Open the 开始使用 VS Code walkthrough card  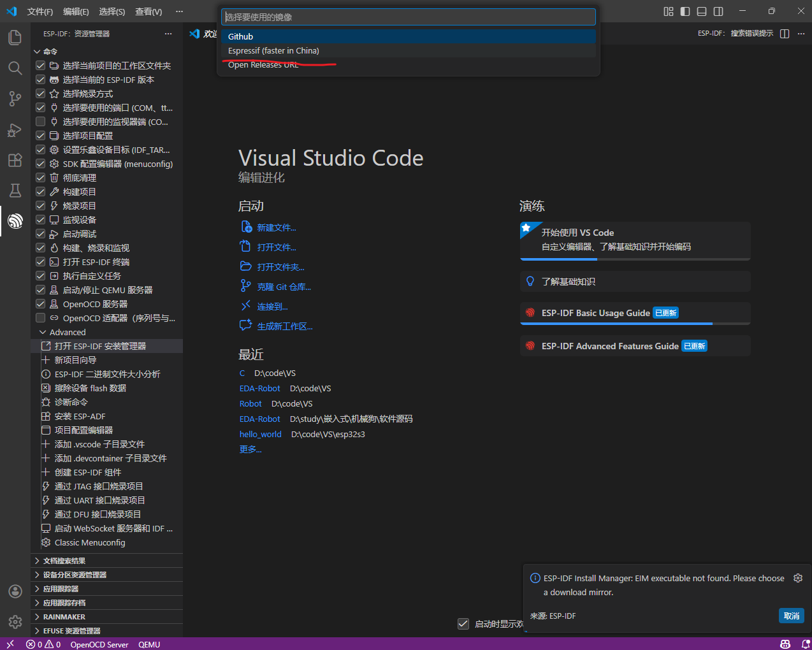[x=635, y=240]
